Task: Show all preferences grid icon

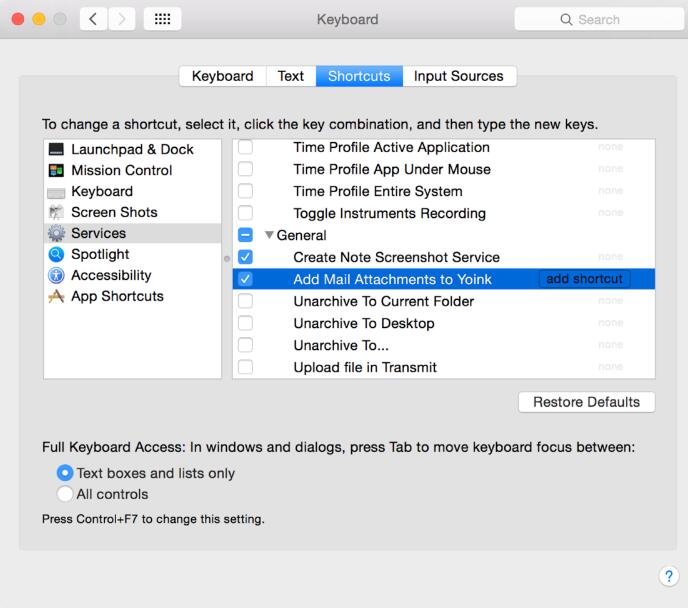Action: pyautogui.click(x=162, y=19)
